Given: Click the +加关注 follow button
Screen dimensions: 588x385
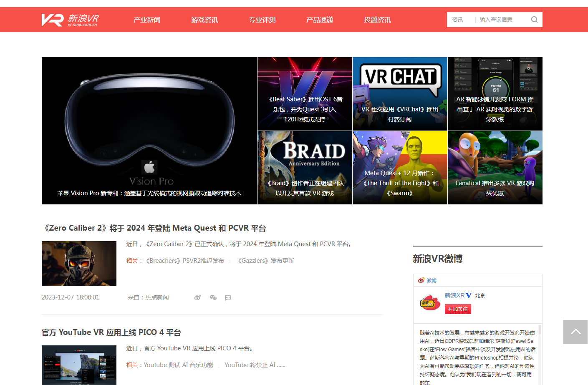Looking at the screenshot, I should [458, 309].
